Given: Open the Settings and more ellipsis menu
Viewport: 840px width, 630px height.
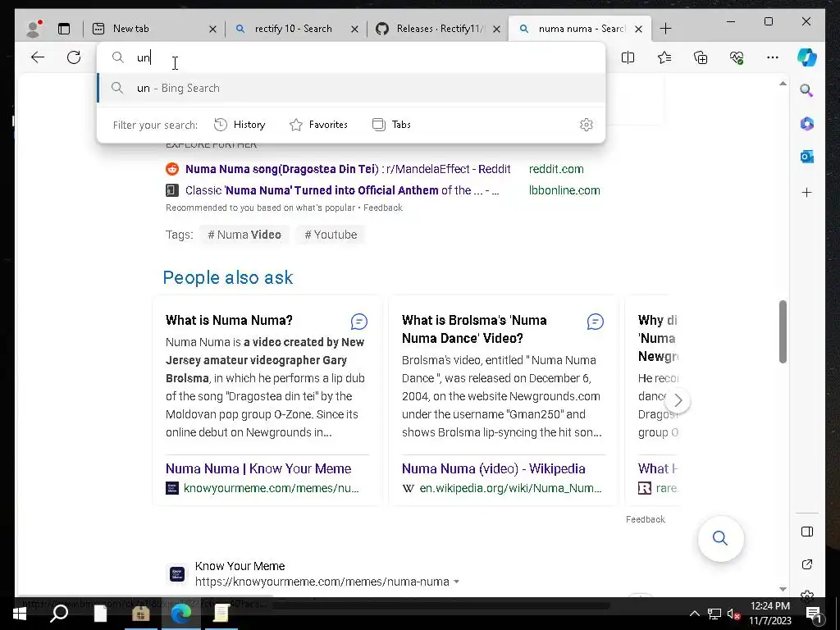Looking at the screenshot, I should [x=773, y=57].
